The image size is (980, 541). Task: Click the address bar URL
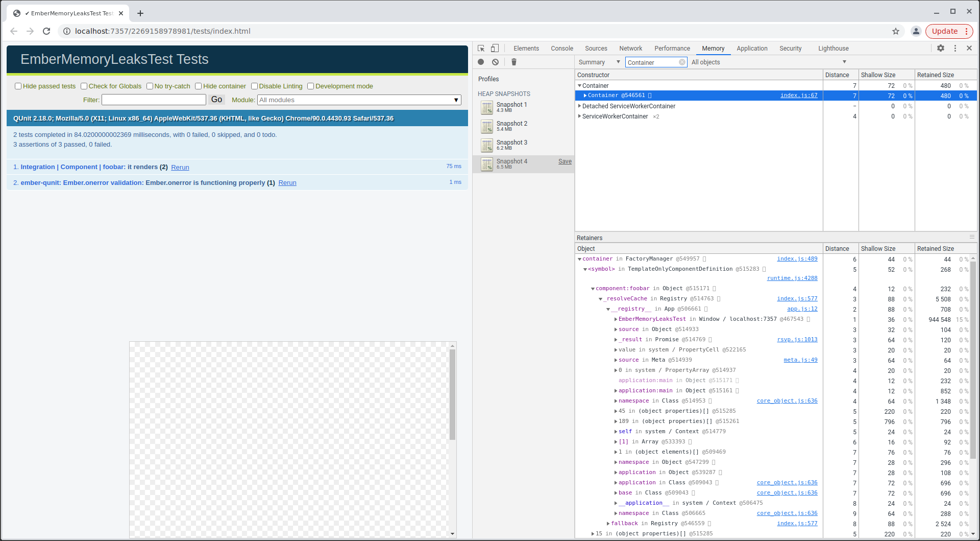[162, 31]
